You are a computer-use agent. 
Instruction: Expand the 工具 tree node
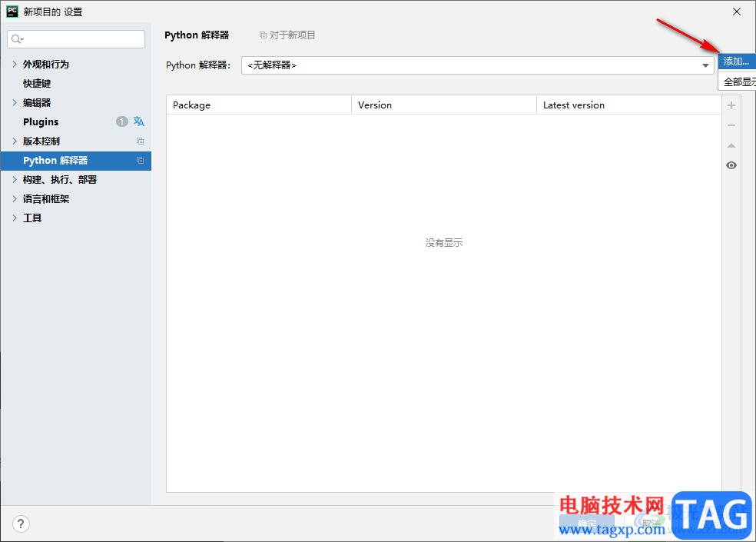(15, 218)
